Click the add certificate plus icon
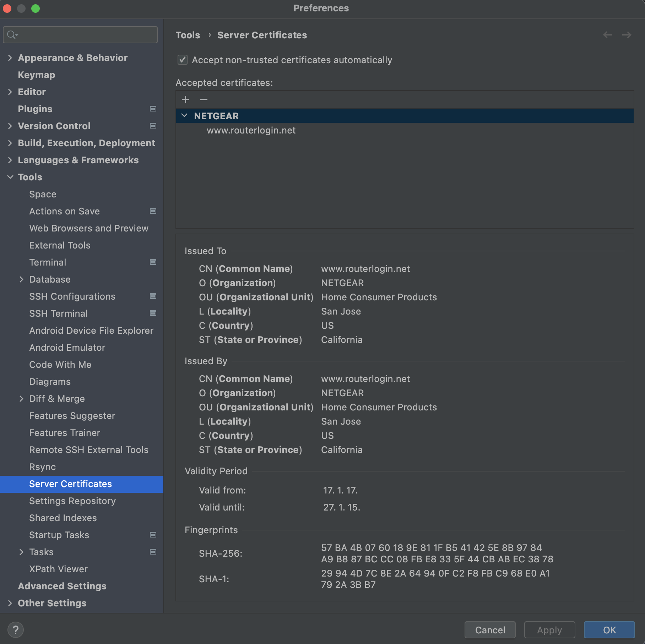The height and width of the screenshot is (644, 645). pos(185,99)
